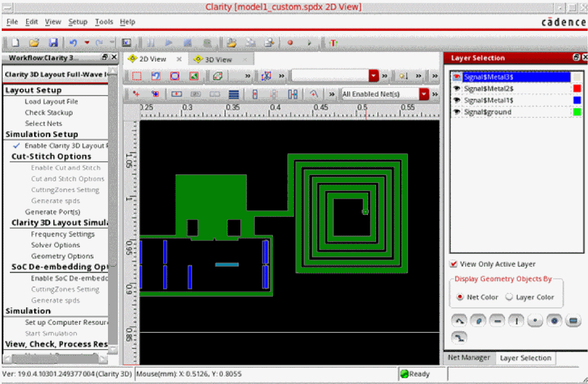Click the double-bar connect icon
Image resolution: width=588 pixels, height=384 pixels.
[x=293, y=94]
